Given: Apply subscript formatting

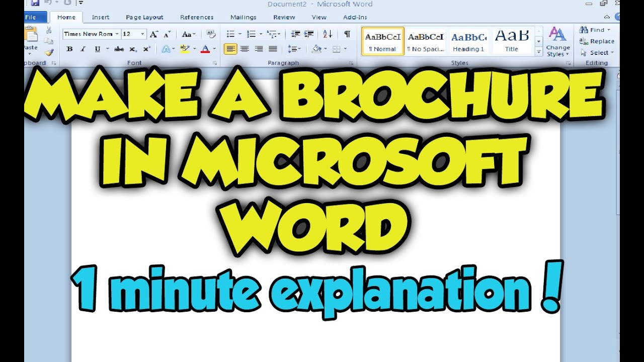Looking at the screenshot, I should (133, 49).
